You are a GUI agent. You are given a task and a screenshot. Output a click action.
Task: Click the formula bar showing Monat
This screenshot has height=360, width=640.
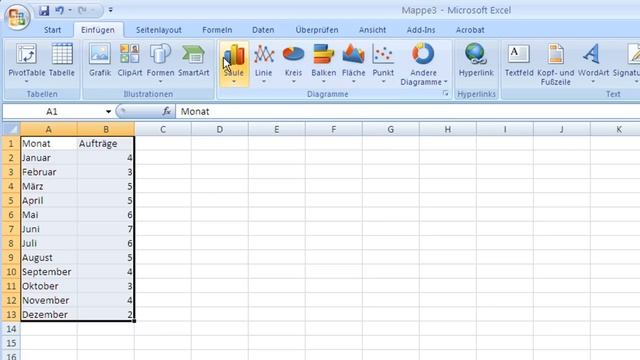tap(408, 111)
